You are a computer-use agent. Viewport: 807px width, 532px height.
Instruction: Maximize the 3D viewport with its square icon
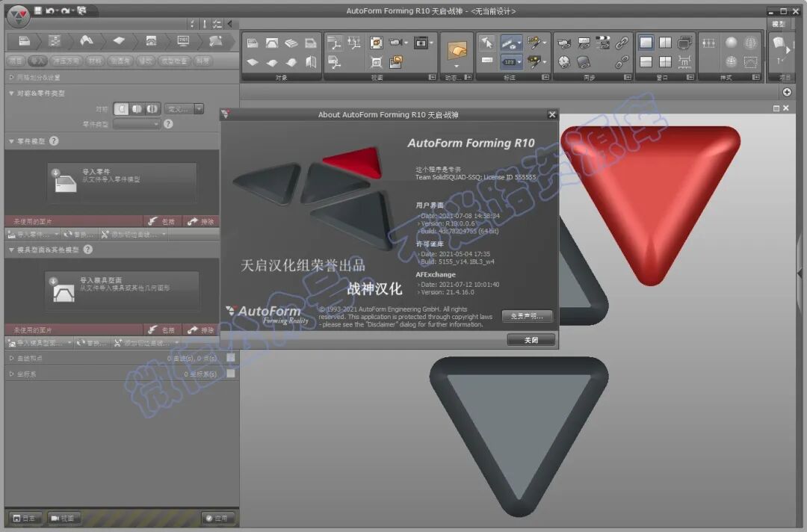776,108
